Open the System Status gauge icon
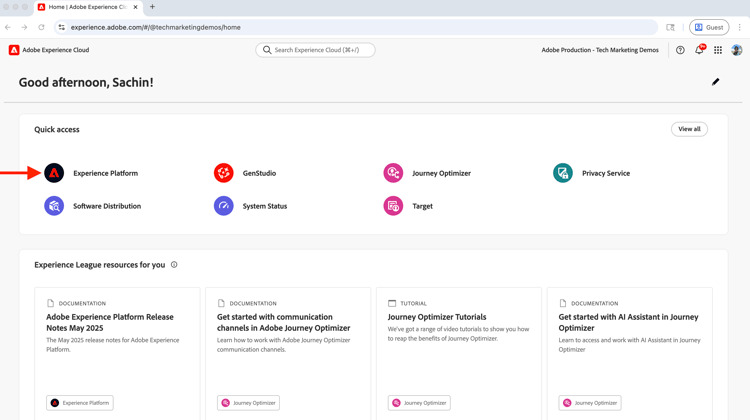This screenshot has height=420, width=750. [223, 206]
